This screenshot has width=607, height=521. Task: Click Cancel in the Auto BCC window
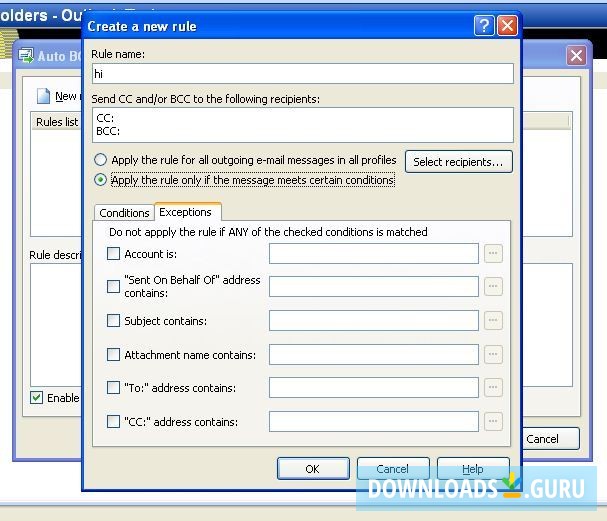coord(550,439)
